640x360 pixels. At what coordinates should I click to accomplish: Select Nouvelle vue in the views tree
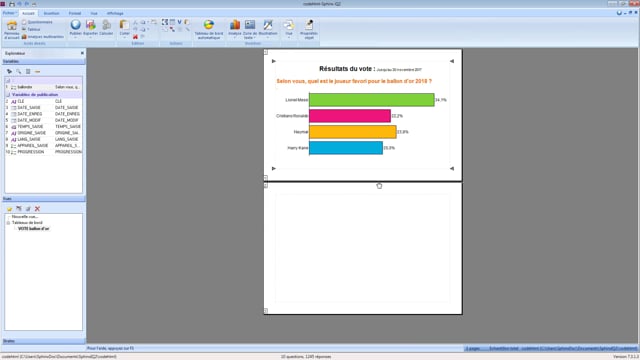(24, 217)
